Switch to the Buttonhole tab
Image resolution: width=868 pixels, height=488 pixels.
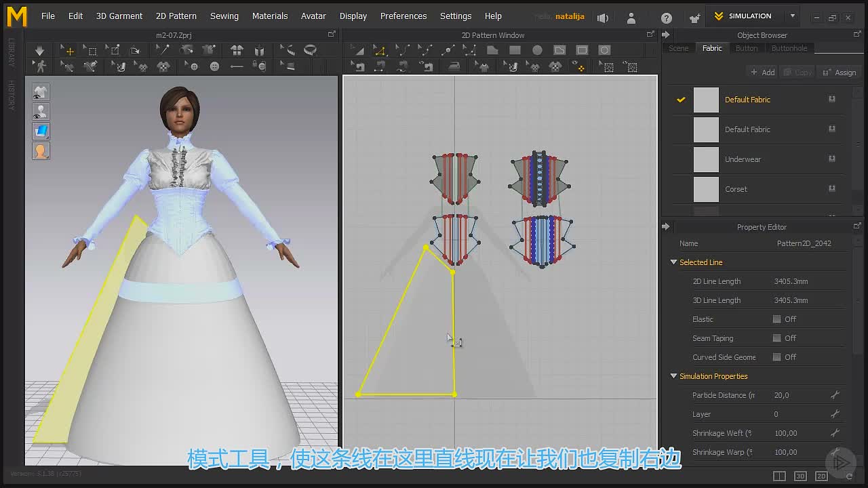click(x=789, y=48)
